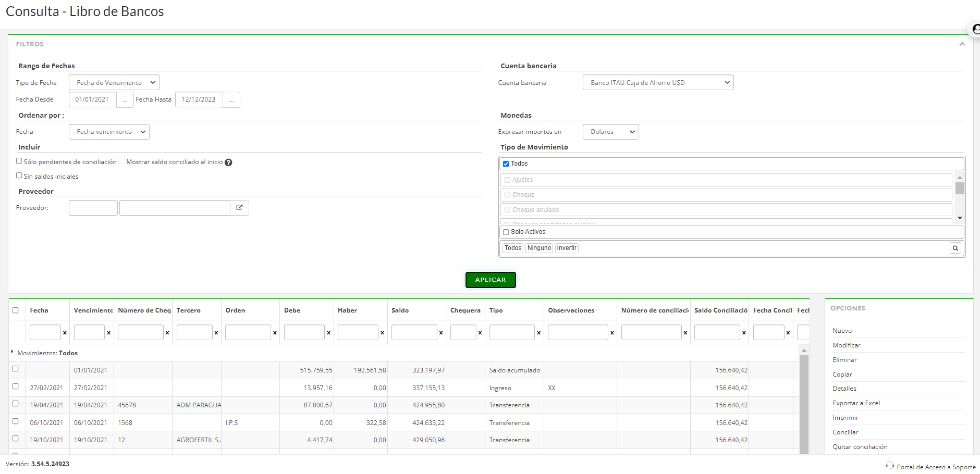
Task: Choose Eliminar from Opciones
Action: click(x=845, y=360)
